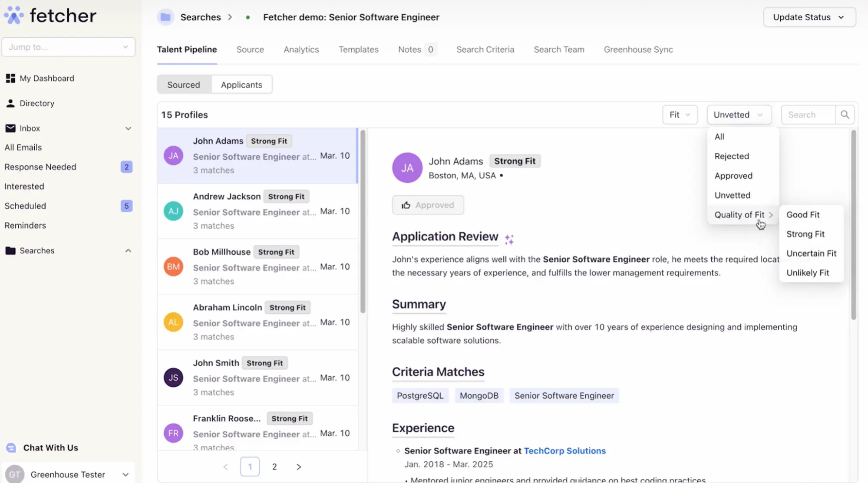Viewport: 868px width, 483px height.
Task: Select the Sourced view
Action: click(x=184, y=84)
